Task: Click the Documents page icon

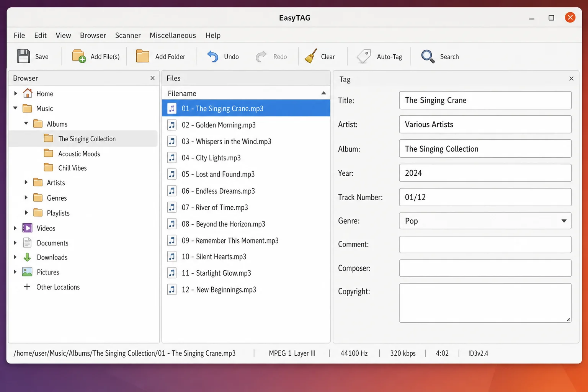Action: 27,243
